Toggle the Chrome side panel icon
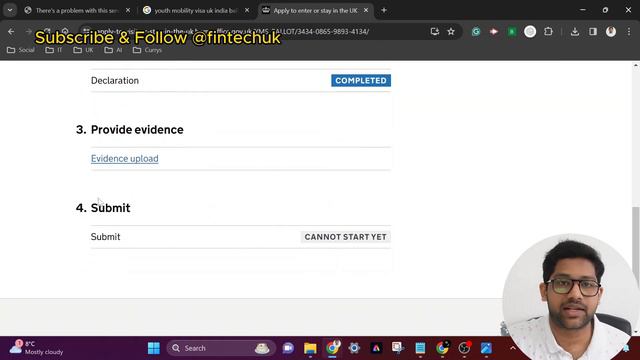640x360 pixels. [593, 31]
